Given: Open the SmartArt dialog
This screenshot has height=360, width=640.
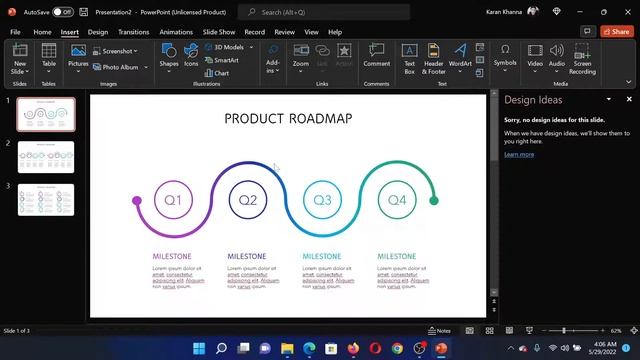Looking at the screenshot, I should [222, 60].
